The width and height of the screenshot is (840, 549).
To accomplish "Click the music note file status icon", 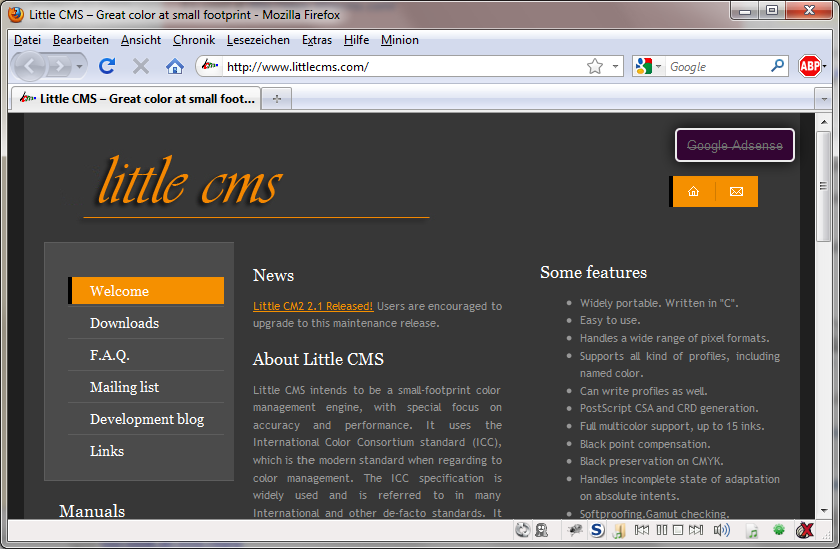I will click(x=752, y=531).
